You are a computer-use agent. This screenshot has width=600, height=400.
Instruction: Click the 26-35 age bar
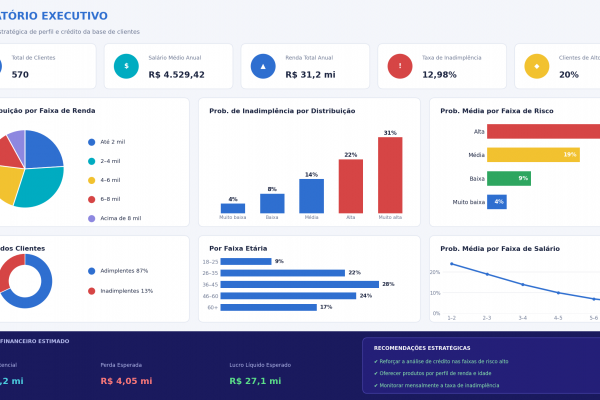coord(283,273)
